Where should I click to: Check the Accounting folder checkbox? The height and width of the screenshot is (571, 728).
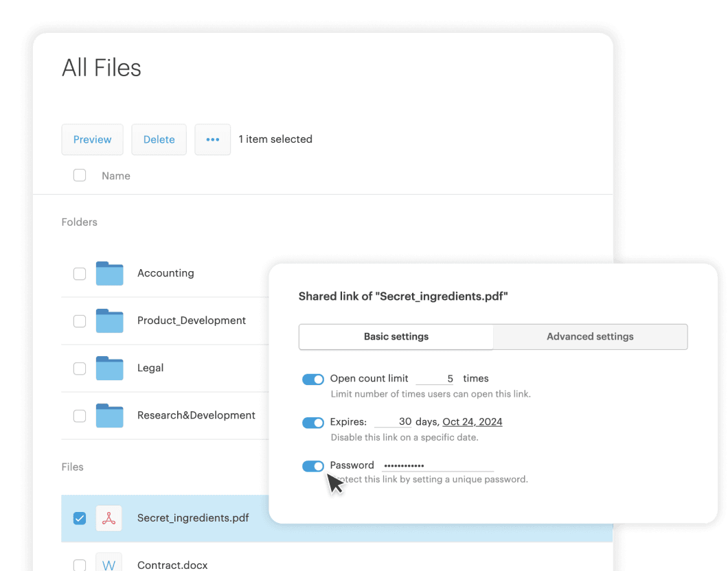pos(80,274)
